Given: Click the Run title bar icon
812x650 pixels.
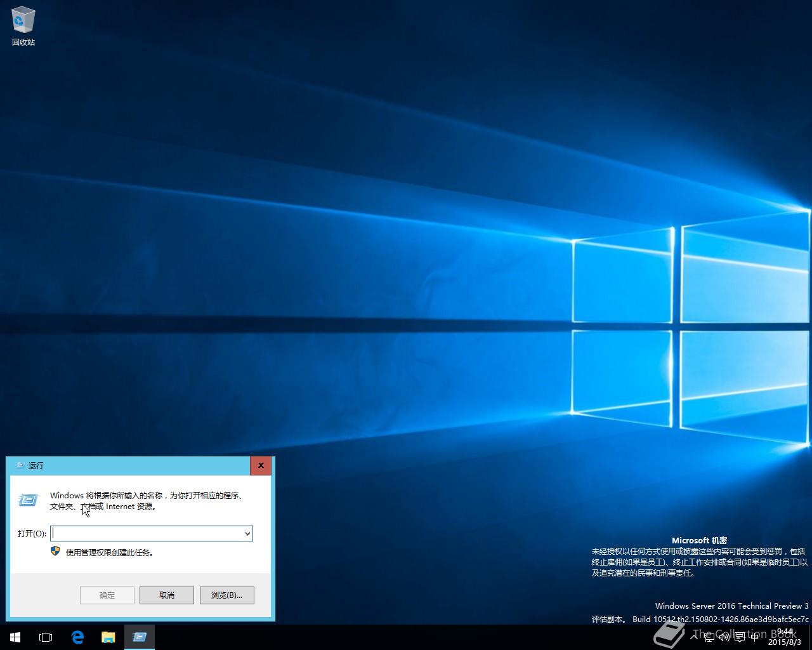Looking at the screenshot, I should (19, 465).
